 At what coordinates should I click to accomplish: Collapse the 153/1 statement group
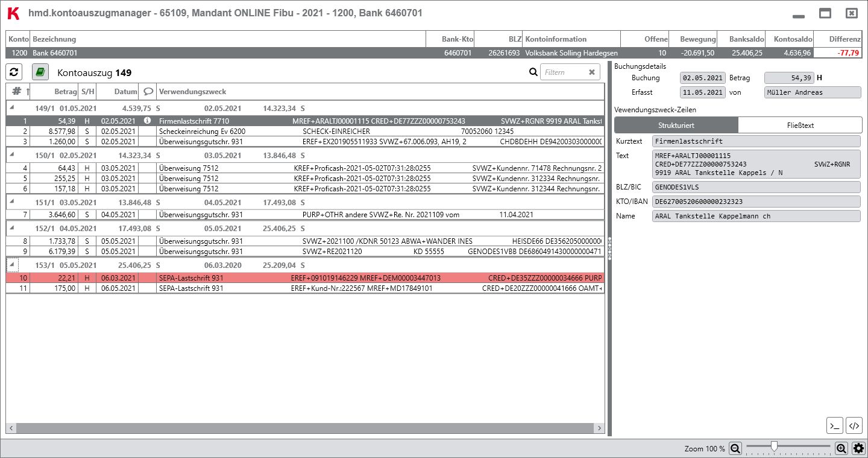pos(13,264)
